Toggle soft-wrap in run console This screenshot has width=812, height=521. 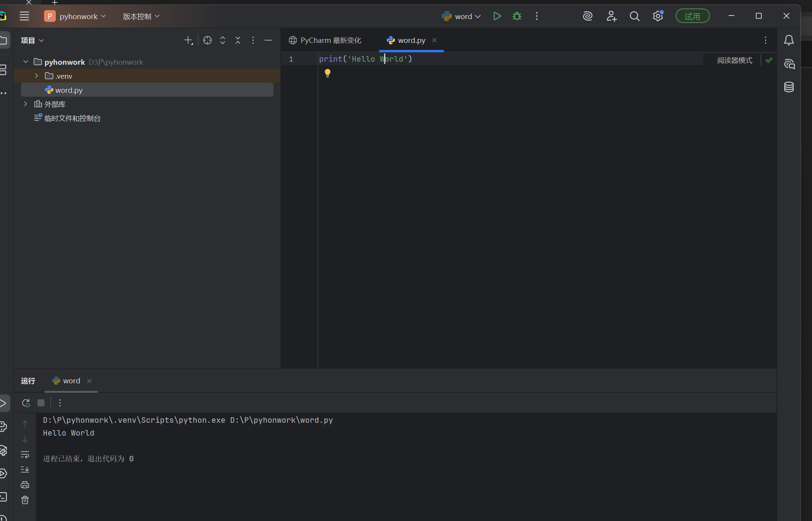click(x=25, y=454)
